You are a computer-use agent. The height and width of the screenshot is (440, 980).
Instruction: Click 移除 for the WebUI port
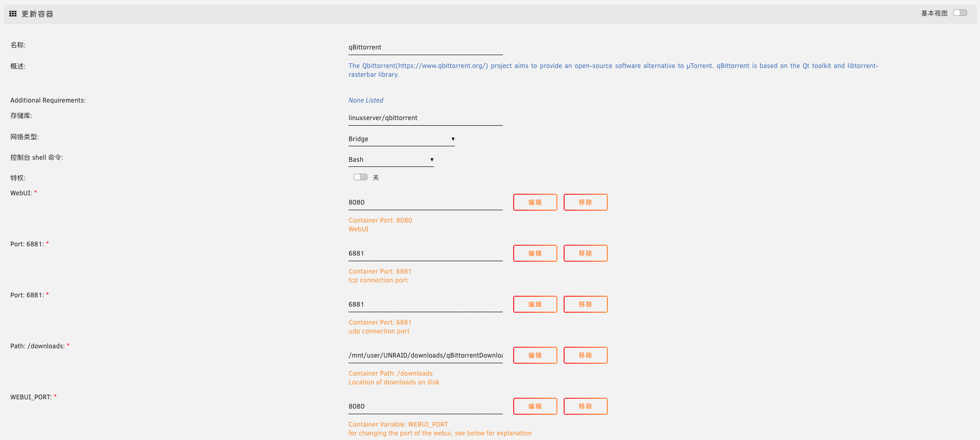pyautogui.click(x=586, y=202)
